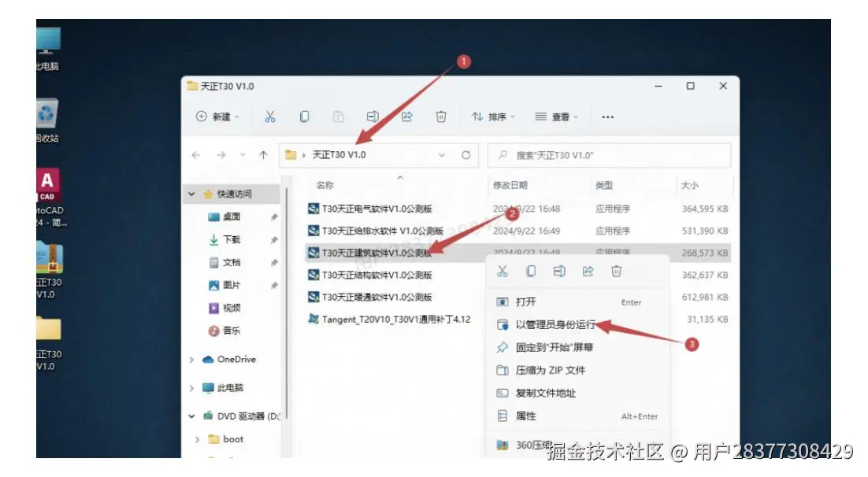Click the Cut icon in Explorer toolbar
Viewport: 868px width, 477px height.
coord(269,116)
